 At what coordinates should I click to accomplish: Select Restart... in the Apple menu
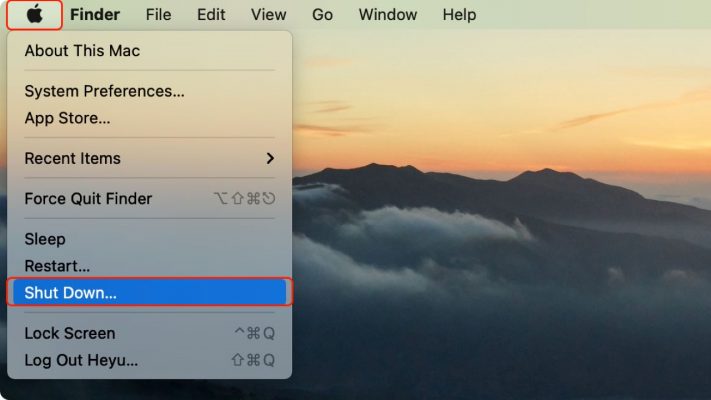pyautogui.click(x=57, y=266)
